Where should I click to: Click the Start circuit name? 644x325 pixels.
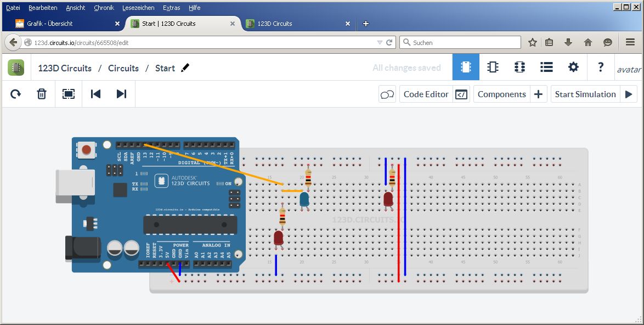coord(165,68)
